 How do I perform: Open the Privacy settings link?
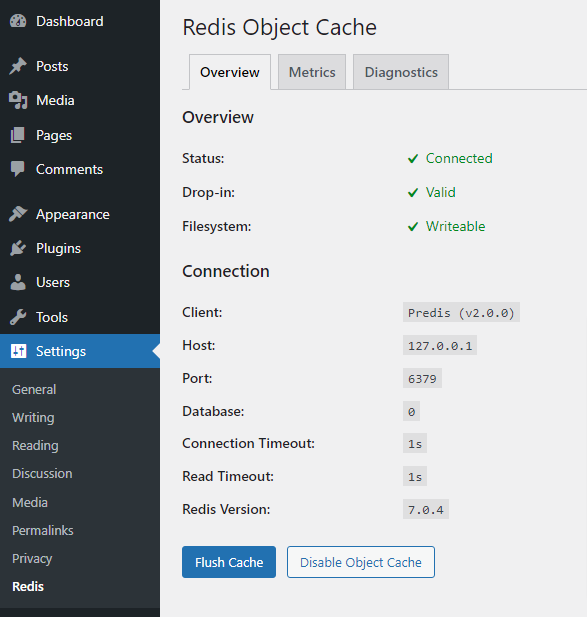point(32,559)
